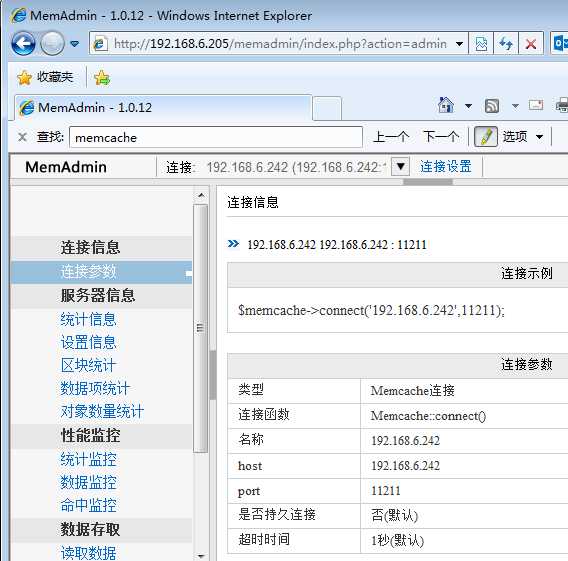The width and height of the screenshot is (568, 561).
Task: Click 下一个 next match button
Action: [441, 137]
